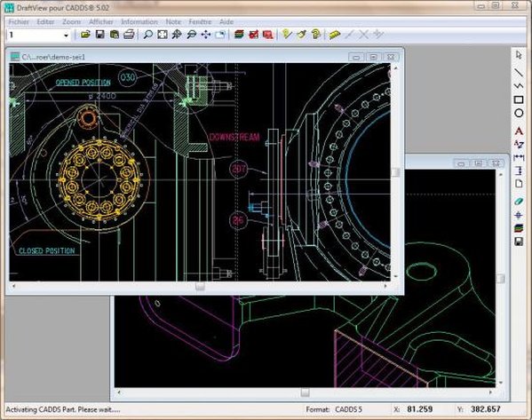Click the yellow question mark help icon

point(316,35)
